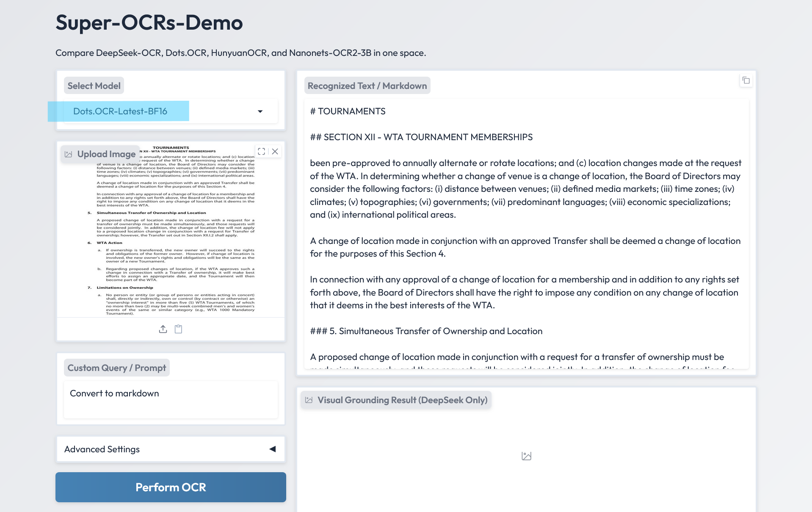
Task: View uploaded image in fullscreen
Action: [261, 152]
